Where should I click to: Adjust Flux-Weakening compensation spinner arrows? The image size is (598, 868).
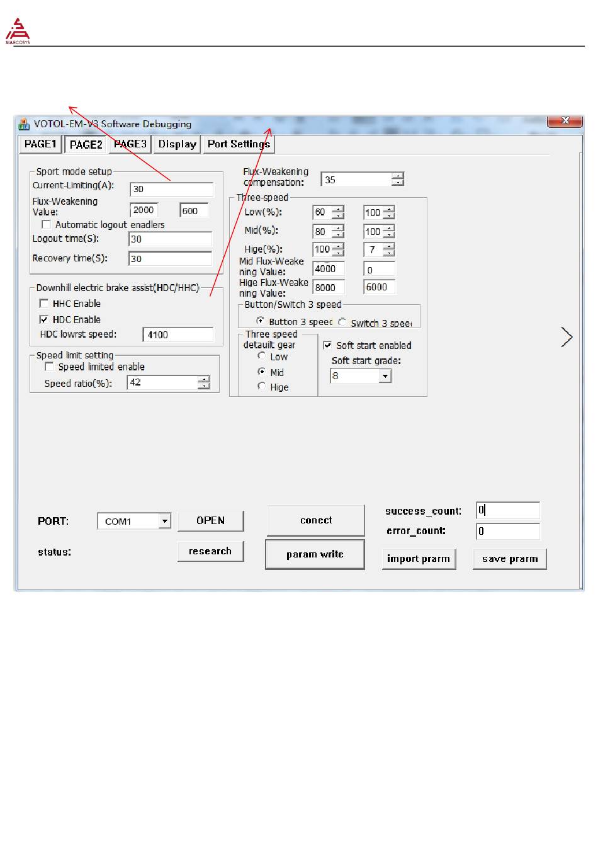tap(397, 180)
